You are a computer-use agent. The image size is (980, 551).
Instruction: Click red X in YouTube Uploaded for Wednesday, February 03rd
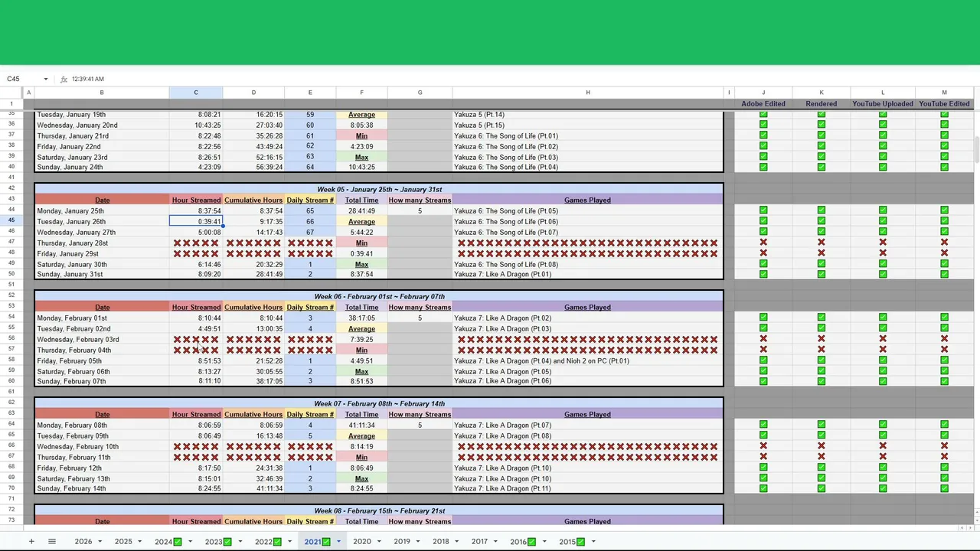(883, 339)
